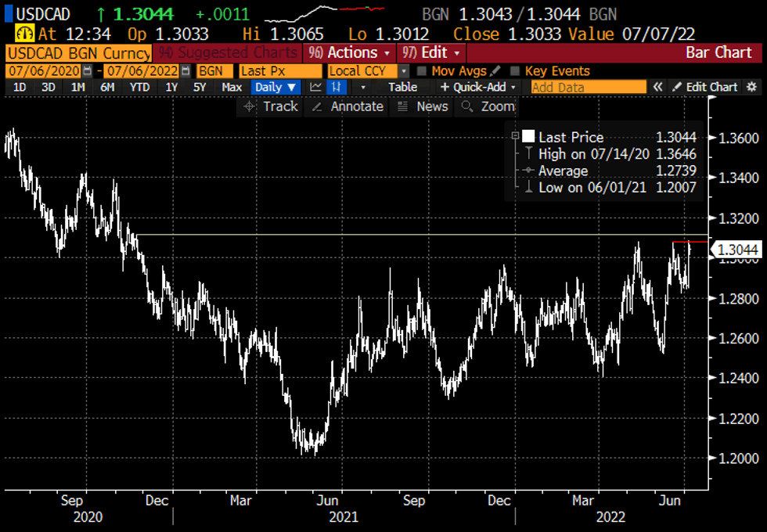Select the bar chart type icon
This screenshot has width=767, height=532.
tap(339, 87)
